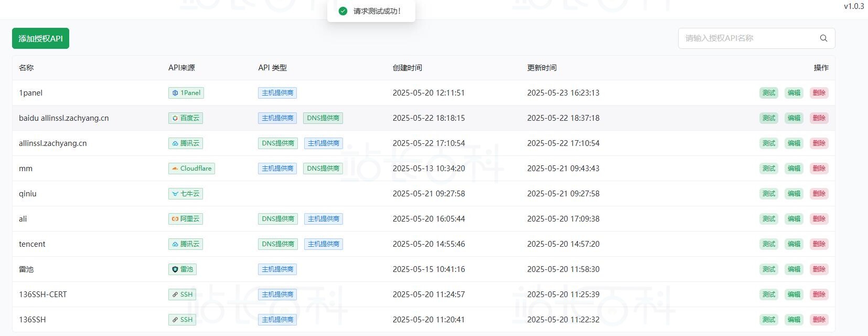The width and height of the screenshot is (868, 336).
Task: Click the 七牛云 source tag
Action: tap(186, 194)
